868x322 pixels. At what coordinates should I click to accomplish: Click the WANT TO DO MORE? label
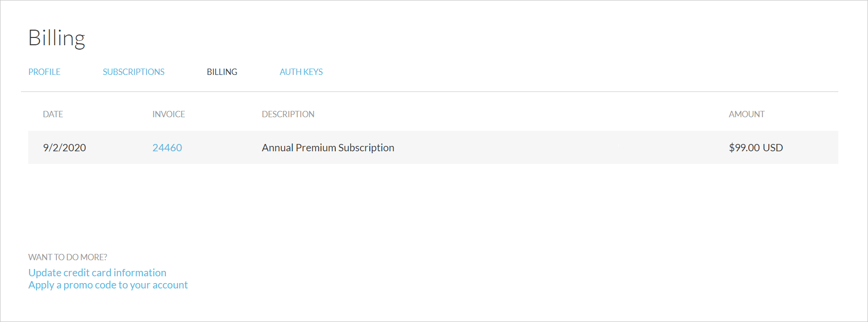pyautogui.click(x=68, y=257)
